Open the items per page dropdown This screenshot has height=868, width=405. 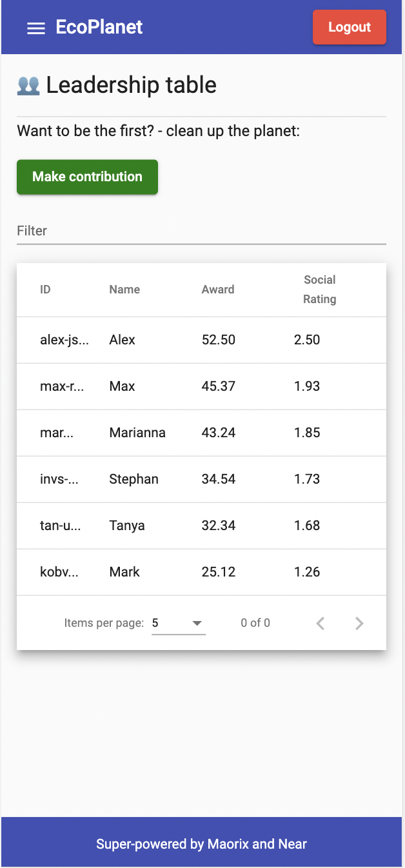pyautogui.click(x=179, y=623)
